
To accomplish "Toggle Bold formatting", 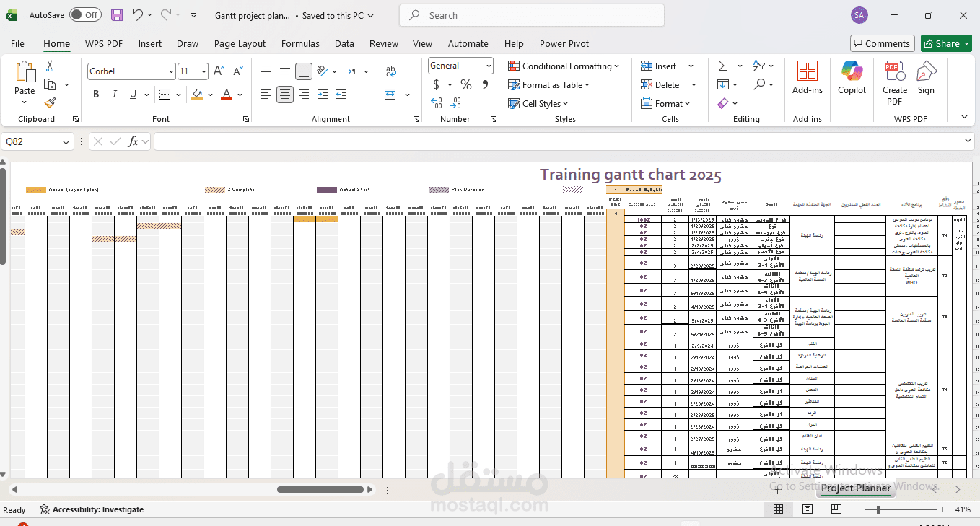I will (x=96, y=94).
